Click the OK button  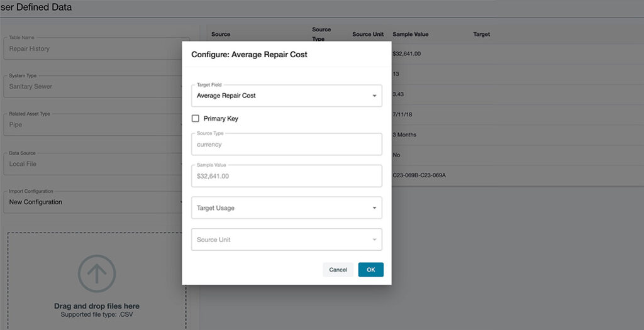370,270
